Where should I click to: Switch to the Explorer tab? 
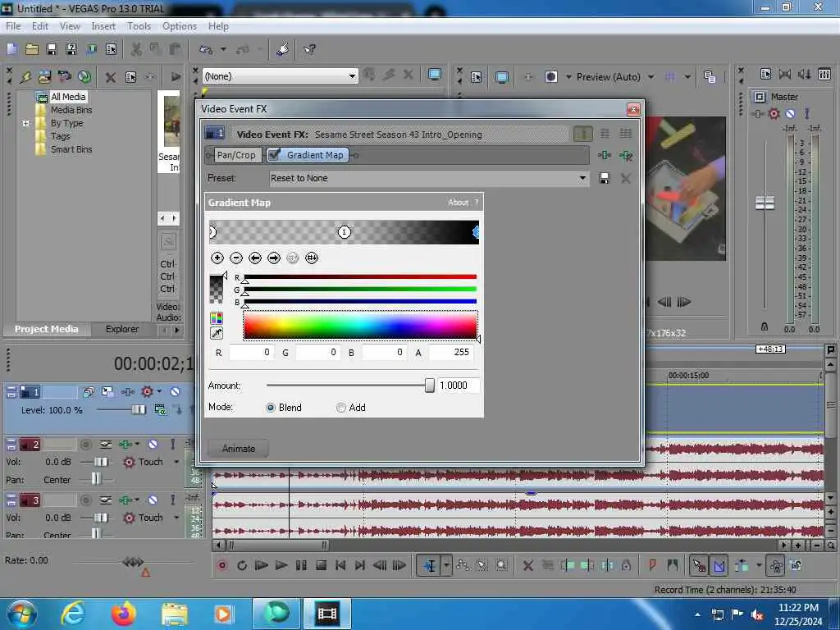122,329
